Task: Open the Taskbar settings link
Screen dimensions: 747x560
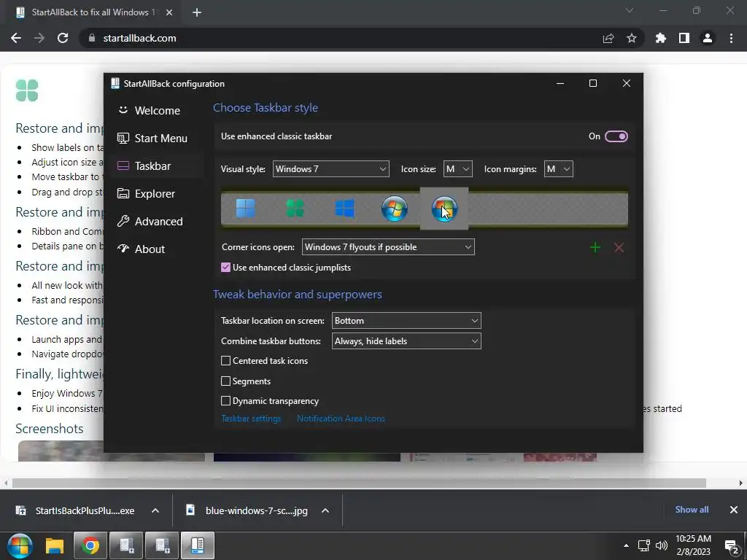Action: click(x=251, y=419)
